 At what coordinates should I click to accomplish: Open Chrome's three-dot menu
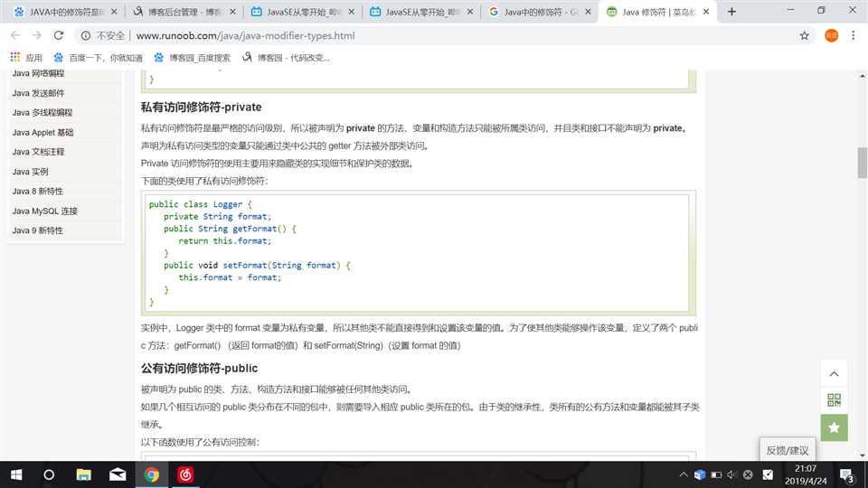[x=853, y=35]
